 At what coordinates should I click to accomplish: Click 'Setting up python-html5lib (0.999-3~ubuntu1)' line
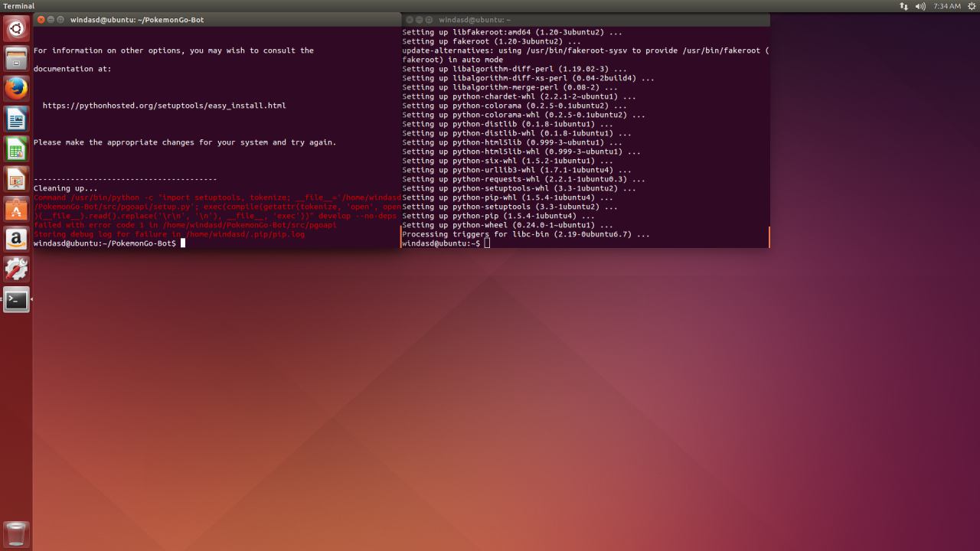pos(512,142)
